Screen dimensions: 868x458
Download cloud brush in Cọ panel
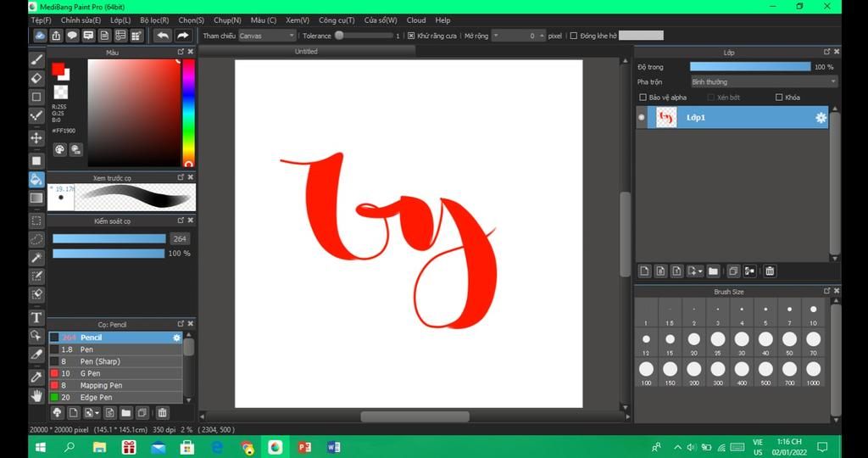click(57, 412)
